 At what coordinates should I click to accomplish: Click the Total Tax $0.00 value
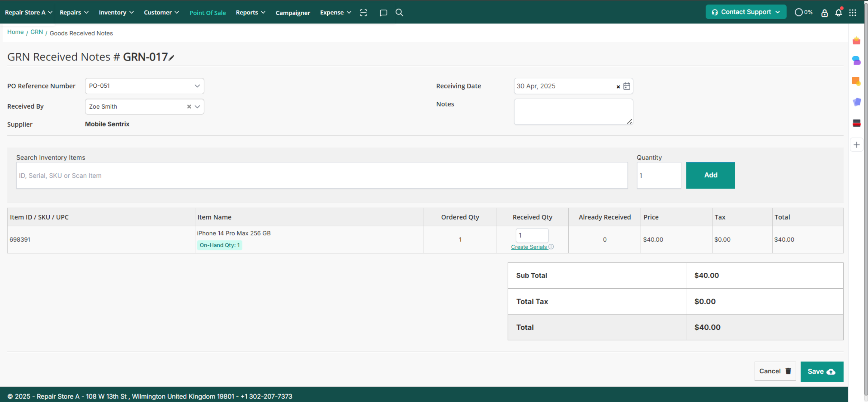point(705,301)
